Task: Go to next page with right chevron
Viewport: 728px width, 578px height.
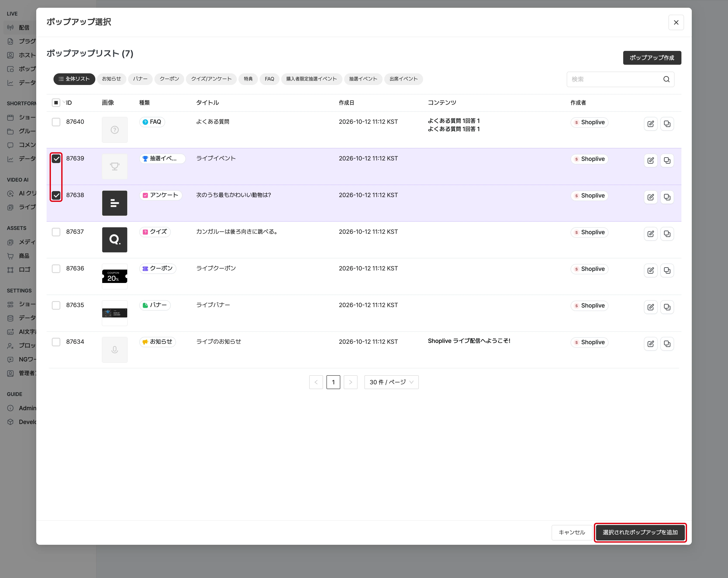Action: click(x=350, y=382)
